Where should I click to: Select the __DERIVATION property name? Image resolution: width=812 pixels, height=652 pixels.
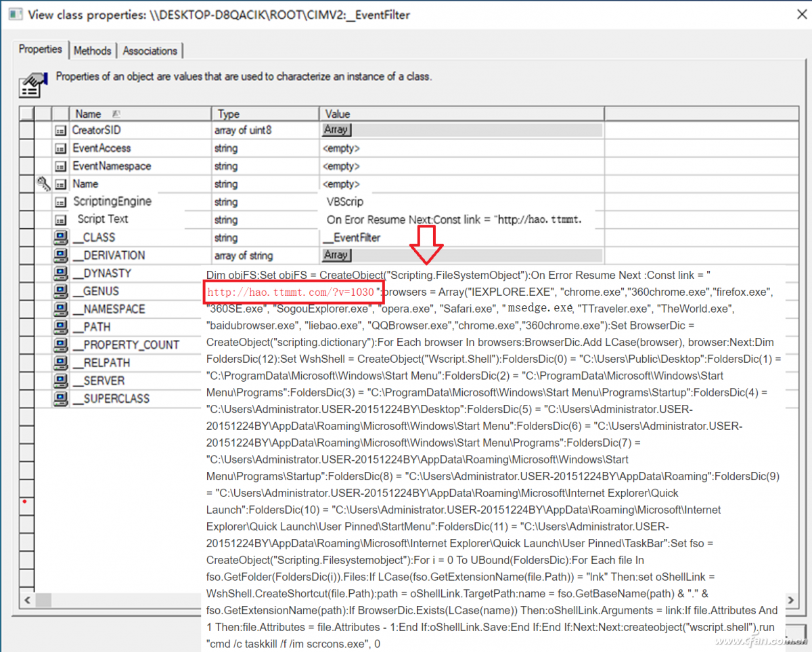(x=110, y=255)
